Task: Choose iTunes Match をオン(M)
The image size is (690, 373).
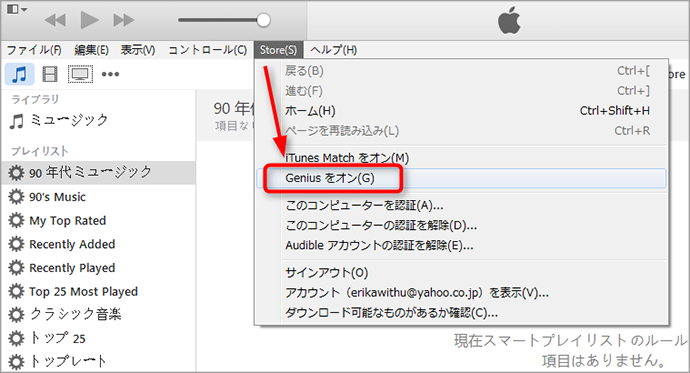Action: point(461,158)
